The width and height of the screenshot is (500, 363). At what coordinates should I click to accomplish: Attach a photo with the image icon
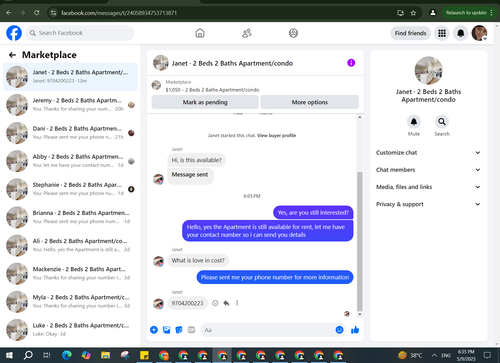pyautogui.click(x=166, y=330)
